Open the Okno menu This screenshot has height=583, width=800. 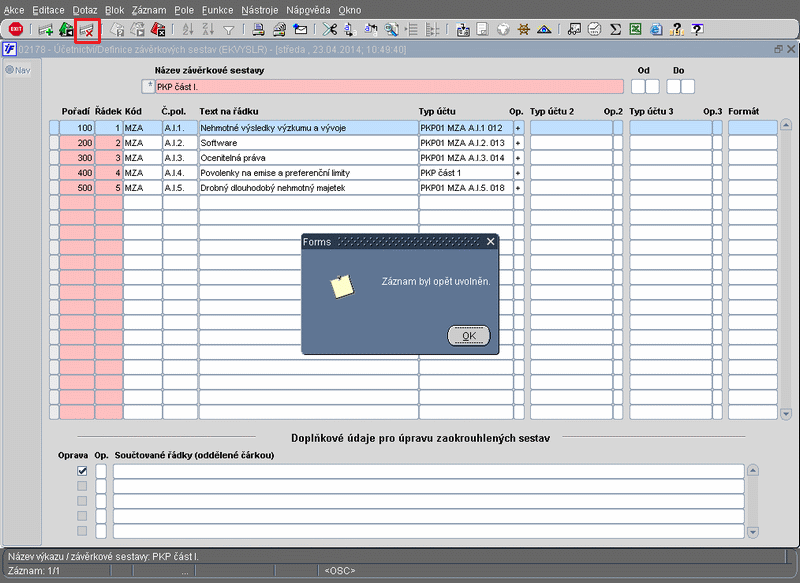349,10
